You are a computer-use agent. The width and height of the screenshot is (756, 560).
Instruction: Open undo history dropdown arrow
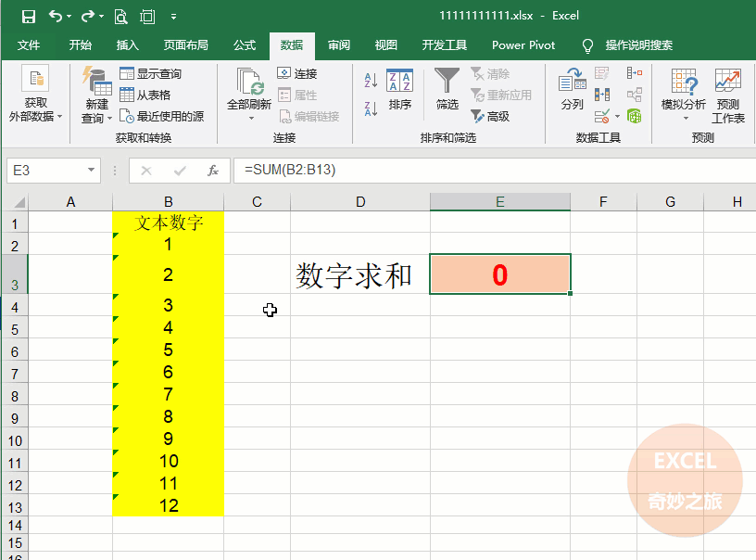pos(69,17)
